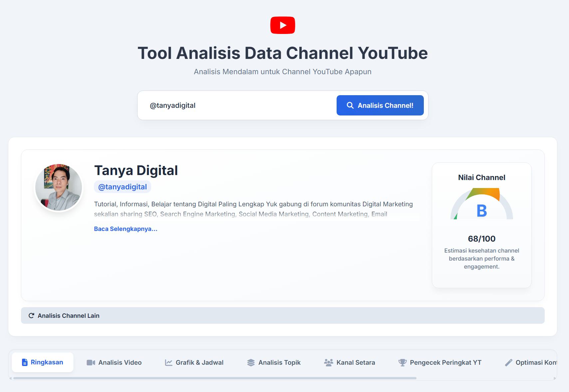Click the video camera icon for Analisis Video
The height and width of the screenshot is (392, 569).
91,363
